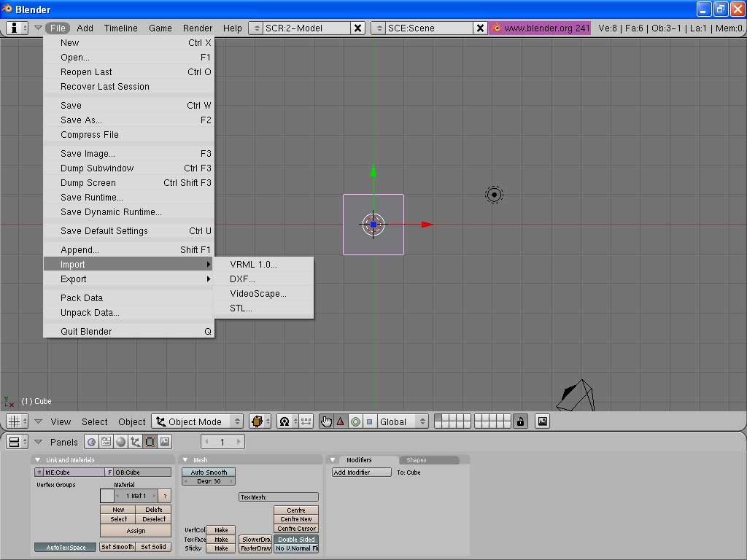Collapse the Link and Materials panel

pyautogui.click(x=38, y=460)
